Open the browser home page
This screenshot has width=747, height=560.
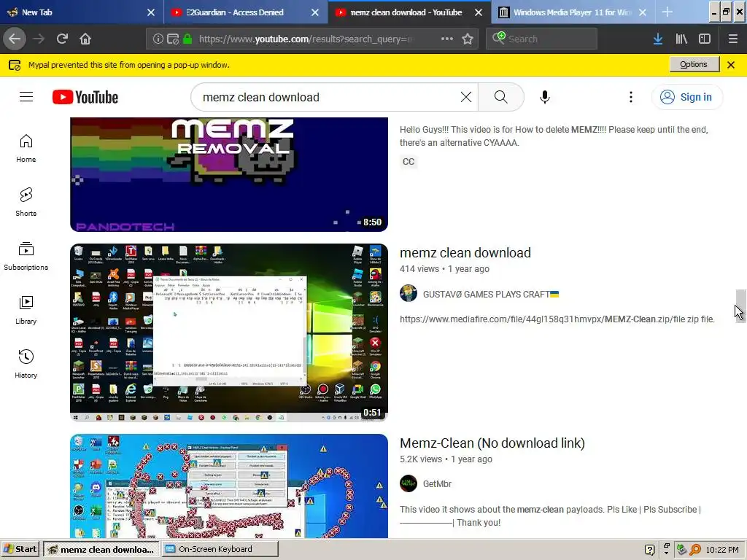[x=85, y=39]
